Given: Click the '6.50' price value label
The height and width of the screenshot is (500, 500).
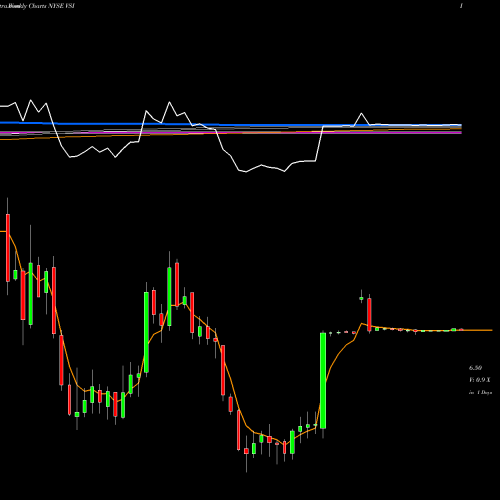Looking at the screenshot, I should click(x=475, y=368).
